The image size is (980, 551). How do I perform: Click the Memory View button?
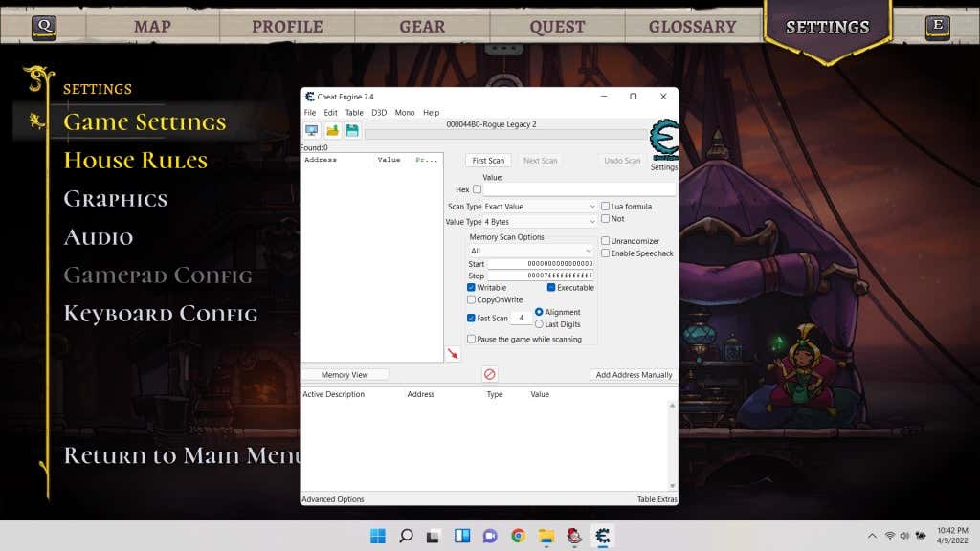tap(345, 374)
